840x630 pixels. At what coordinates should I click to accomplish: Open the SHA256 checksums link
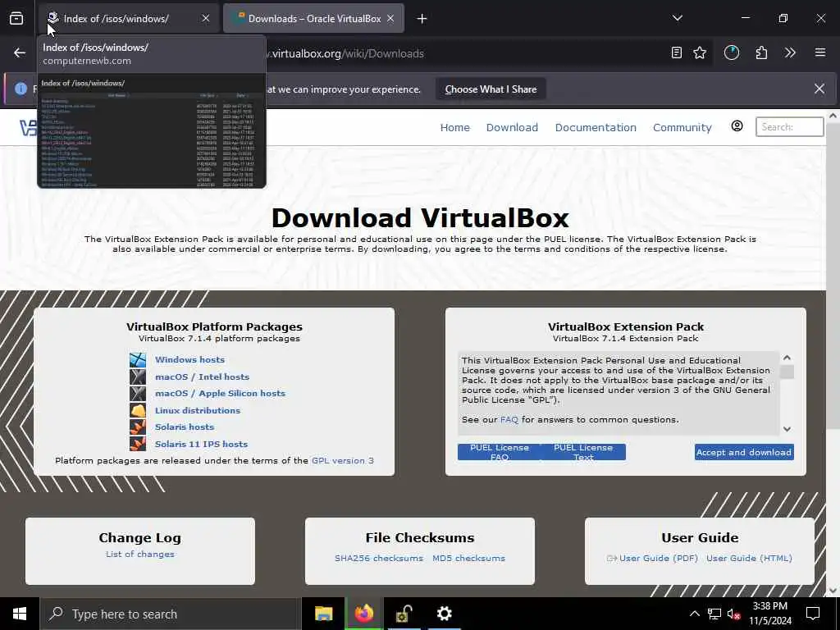click(x=379, y=558)
